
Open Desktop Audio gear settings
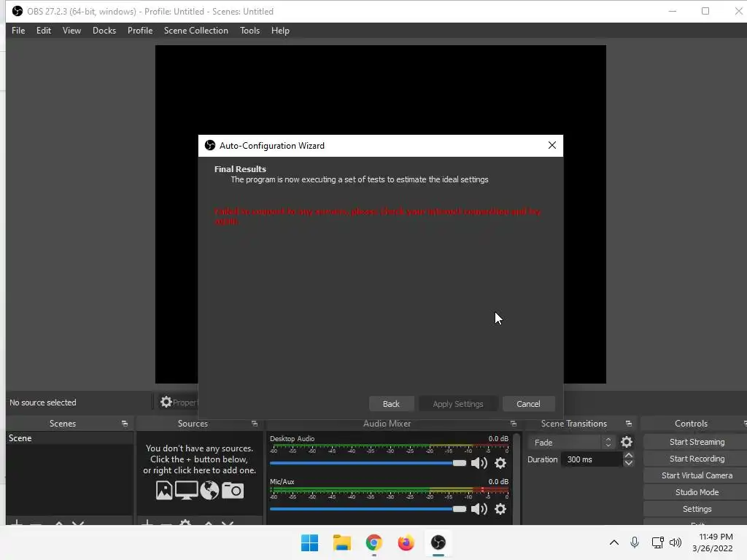(500, 463)
